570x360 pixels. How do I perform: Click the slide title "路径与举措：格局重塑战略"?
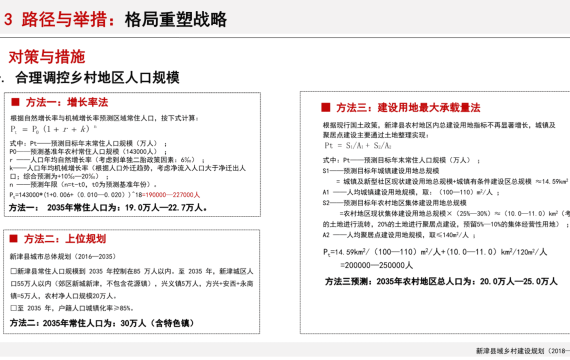click(x=124, y=19)
